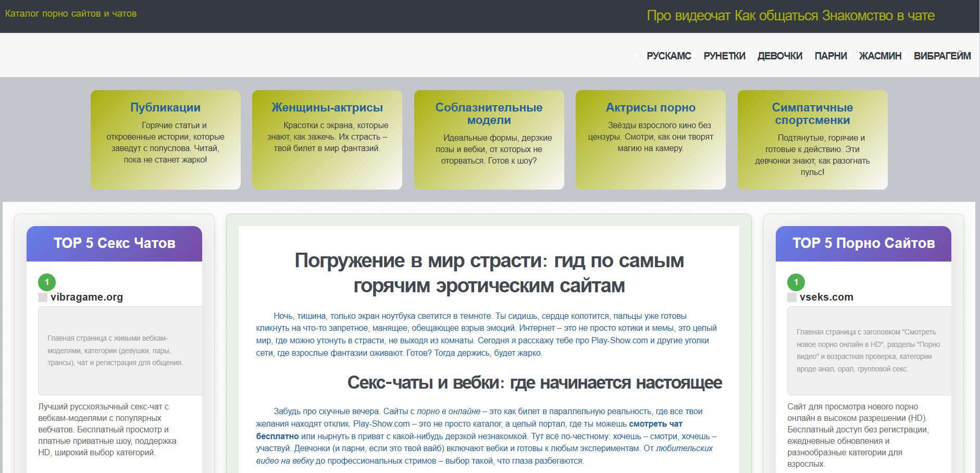
Task: Click the порно в онлайне italic text
Action: pos(449,412)
